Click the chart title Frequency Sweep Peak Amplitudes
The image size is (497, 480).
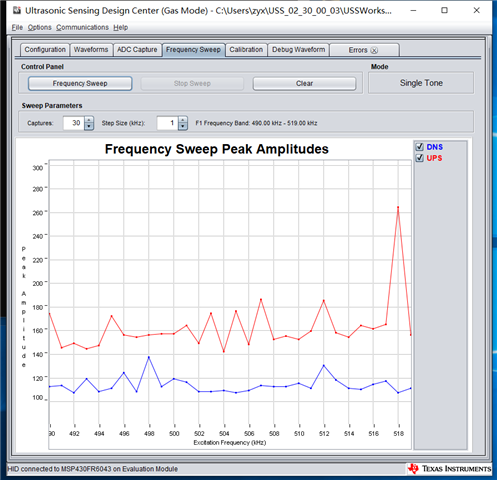[x=217, y=149]
